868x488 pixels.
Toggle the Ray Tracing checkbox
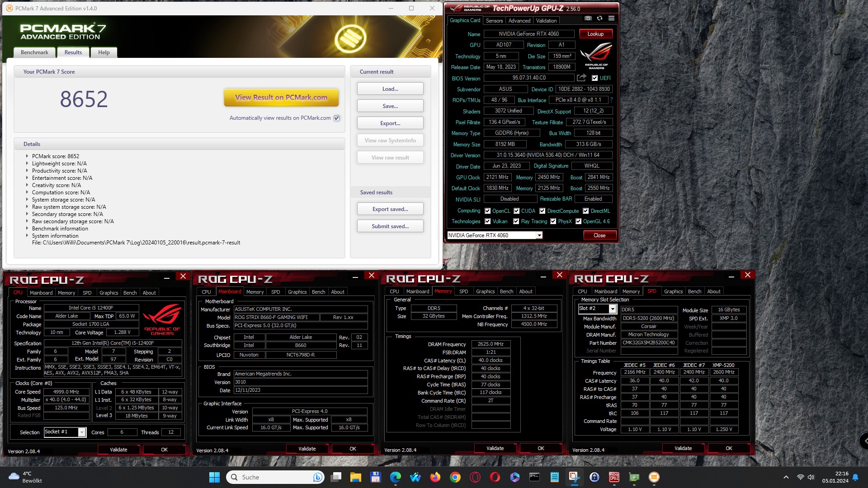(516, 221)
